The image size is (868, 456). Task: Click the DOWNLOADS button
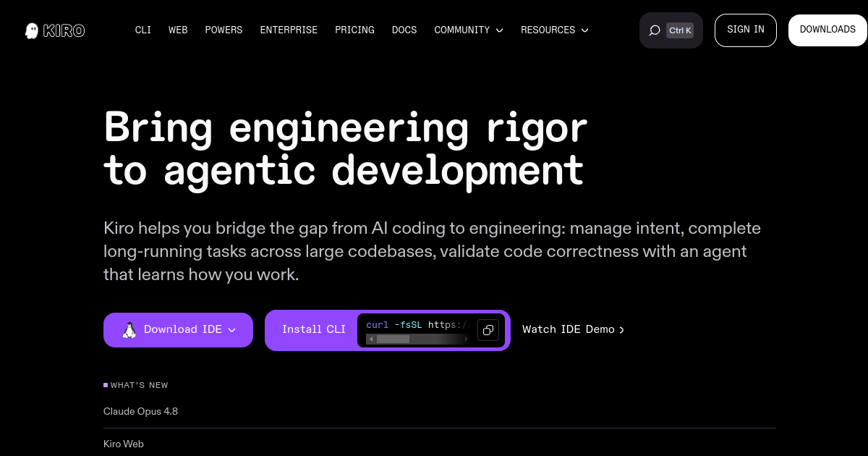(827, 30)
